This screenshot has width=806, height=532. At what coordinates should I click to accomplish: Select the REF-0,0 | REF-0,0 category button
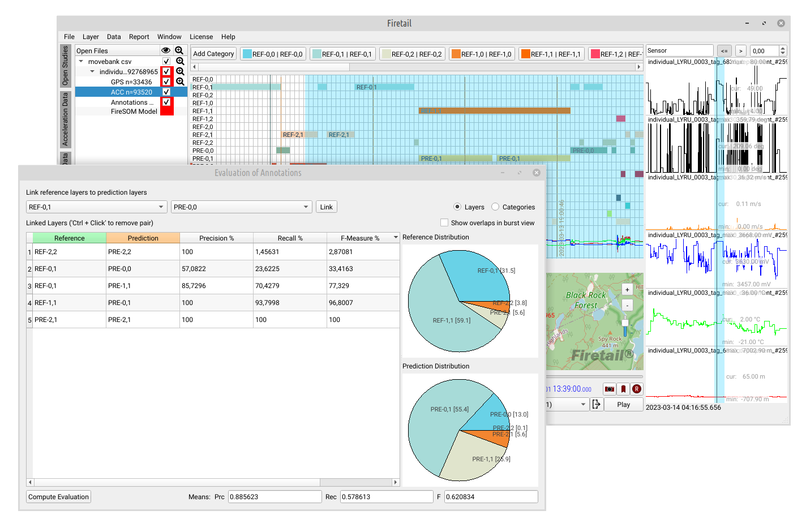pyautogui.click(x=273, y=54)
